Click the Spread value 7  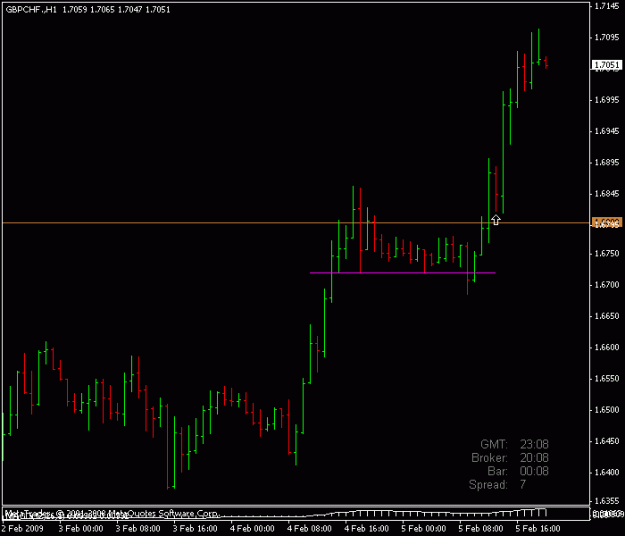(x=523, y=485)
